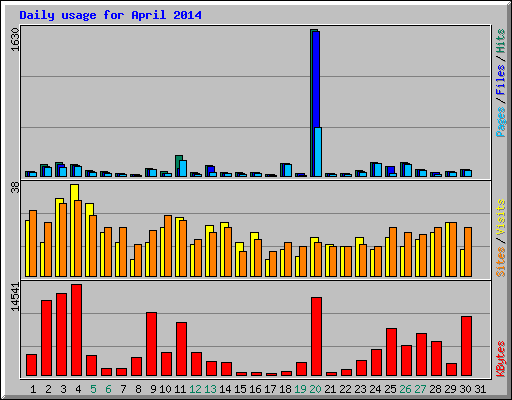Click the red KBytes bar for day 20
Screen dimensions: 512x400
pyautogui.click(x=316, y=337)
